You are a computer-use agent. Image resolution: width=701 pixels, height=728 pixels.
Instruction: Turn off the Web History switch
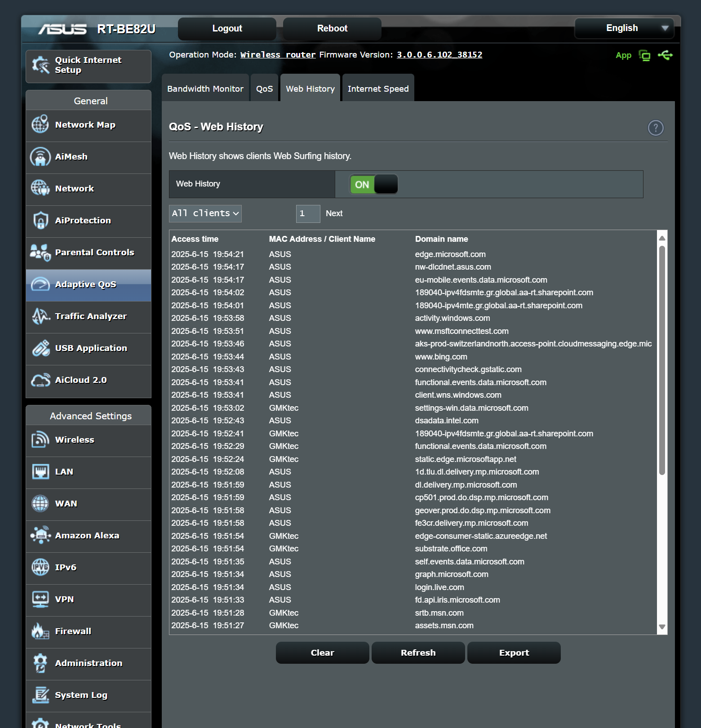tap(374, 184)
